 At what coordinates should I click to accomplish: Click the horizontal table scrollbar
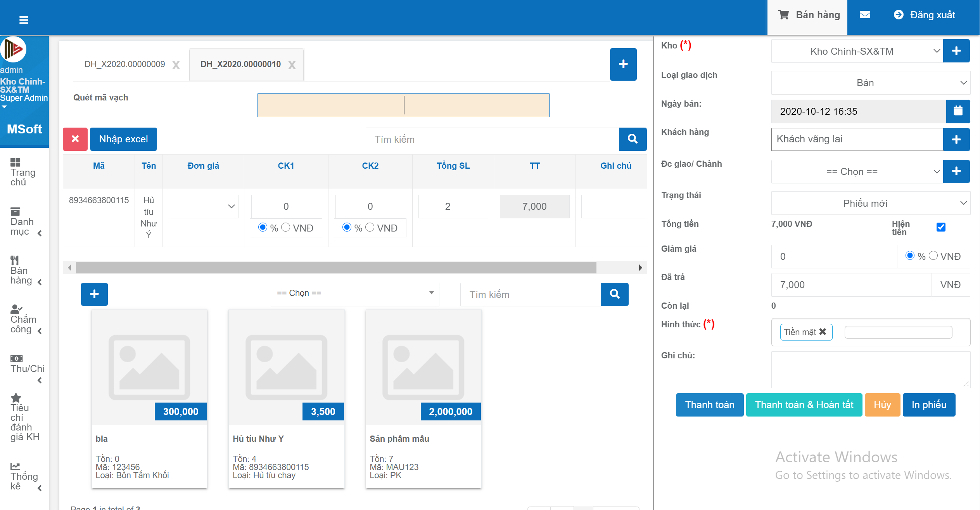tap(336, 268)
